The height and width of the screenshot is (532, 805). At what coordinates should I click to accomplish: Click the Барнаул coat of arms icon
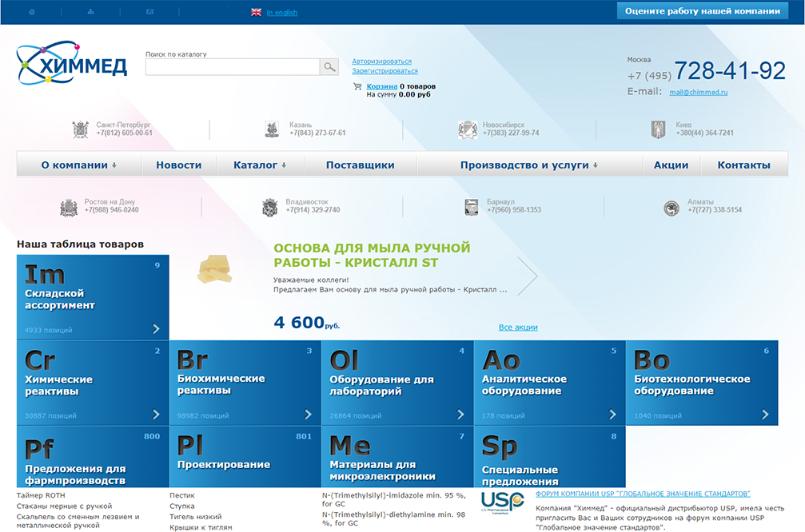tap(472, 207)
